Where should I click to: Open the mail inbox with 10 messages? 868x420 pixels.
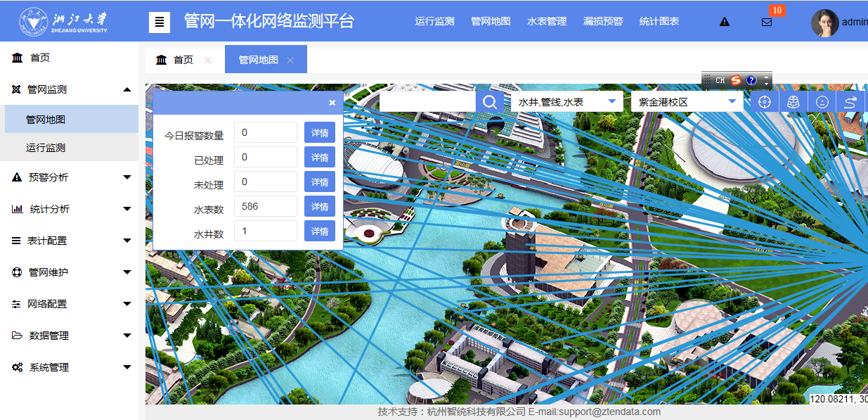coord(767,22)
